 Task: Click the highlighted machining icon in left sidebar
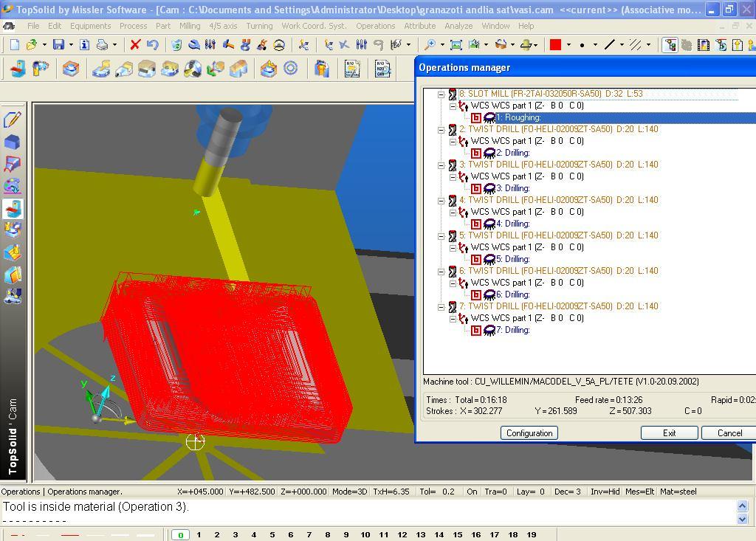pos(13,210)
